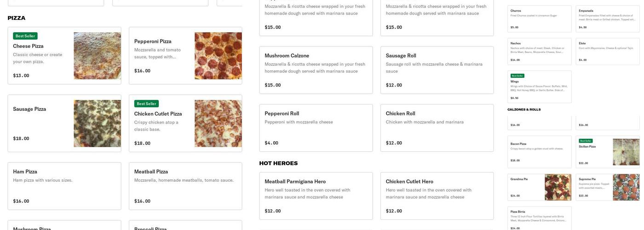This screenshot has width=644, height=230.
Task: Click the Pepperoni Pizza image
Action: [218, 56]
